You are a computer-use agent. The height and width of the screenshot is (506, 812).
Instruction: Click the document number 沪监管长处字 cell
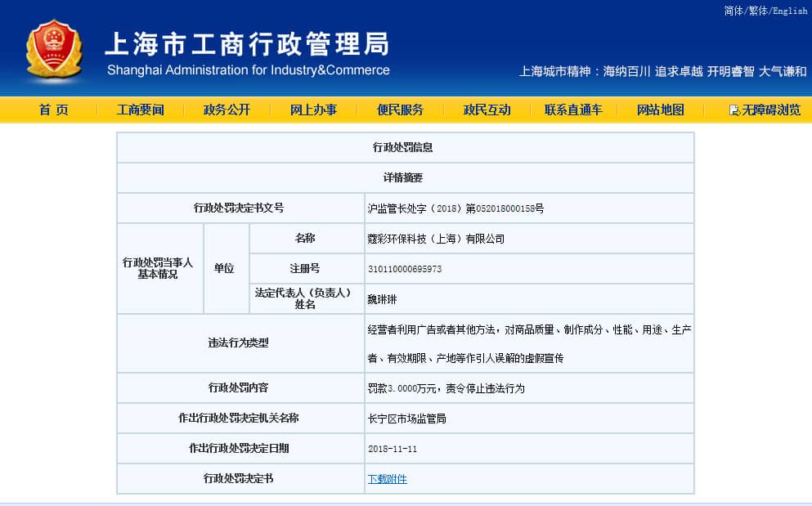point(455,208)
